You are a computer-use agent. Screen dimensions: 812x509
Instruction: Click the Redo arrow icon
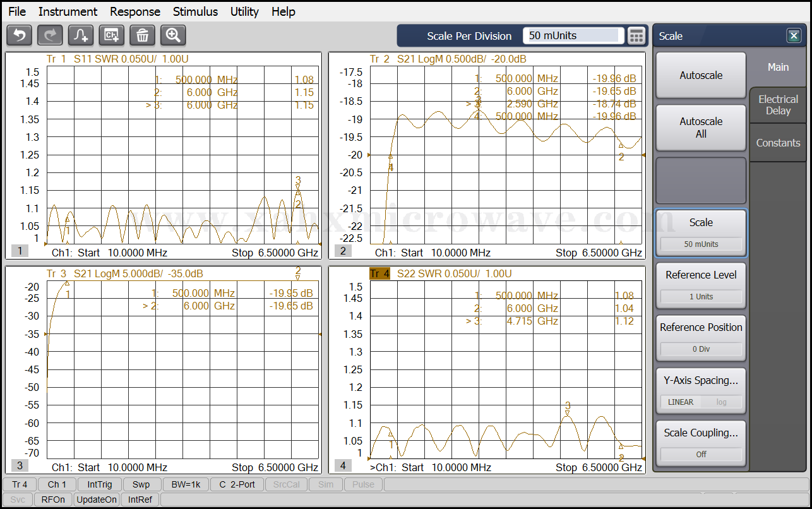tap(50, 35)
